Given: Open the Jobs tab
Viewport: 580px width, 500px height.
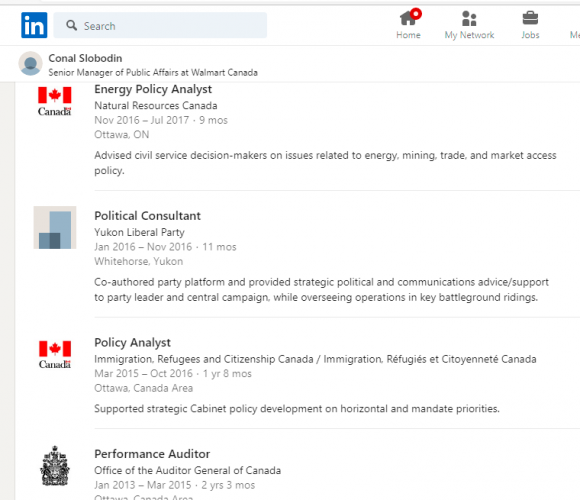Looking at the screenshot, I should [x=530, y=25].
